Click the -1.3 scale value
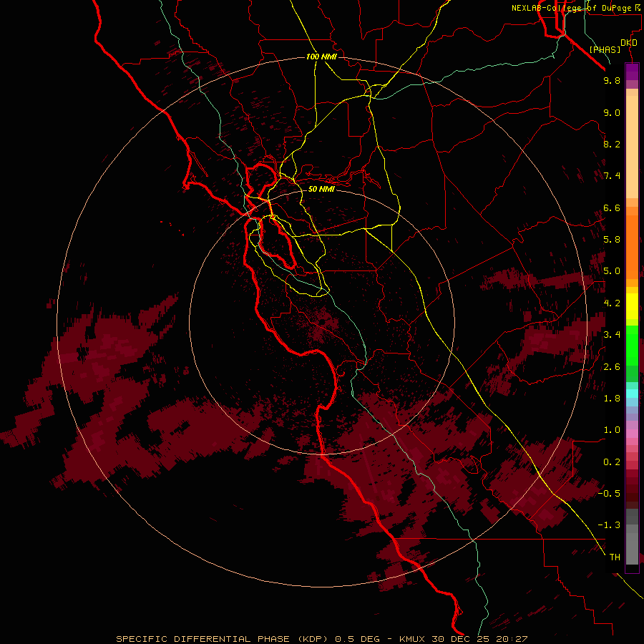644x644 pixels. coord(609,525)
